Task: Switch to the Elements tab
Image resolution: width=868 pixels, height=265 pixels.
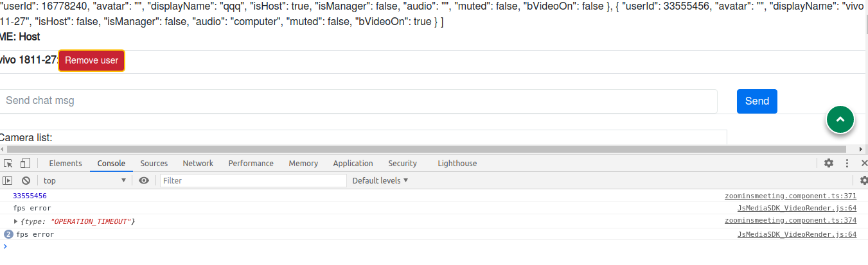Action: (66, 164)
